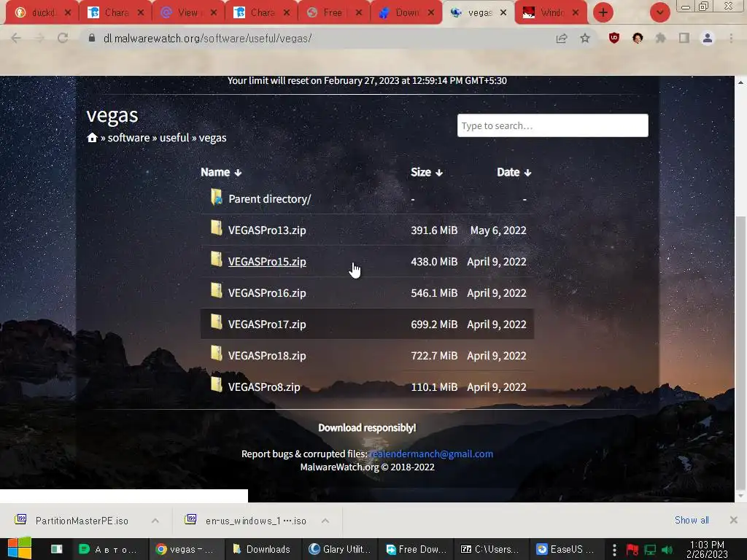Download VEGASPro13.zip
Screen dimensions: 747x560
tap(267, 230)
